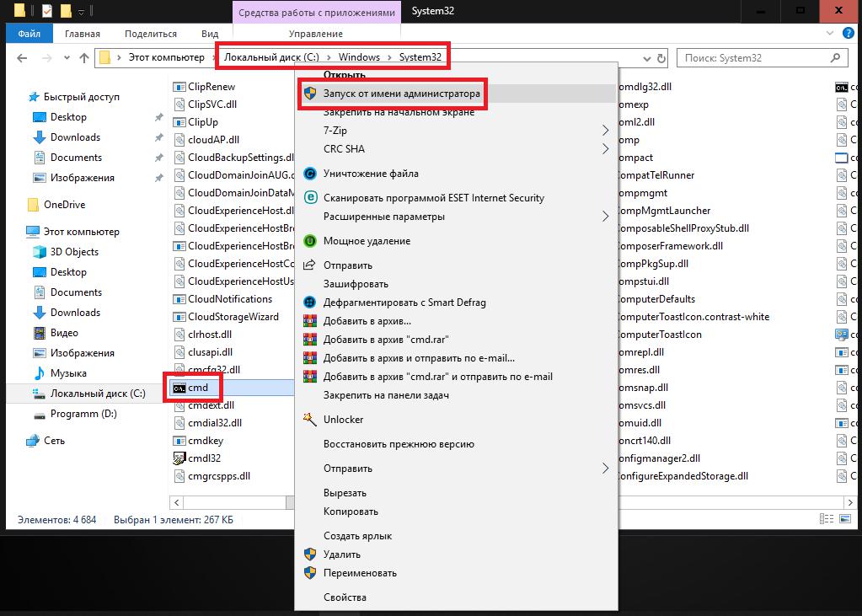Click the properties quick access toolbar icon

[46, 10]
